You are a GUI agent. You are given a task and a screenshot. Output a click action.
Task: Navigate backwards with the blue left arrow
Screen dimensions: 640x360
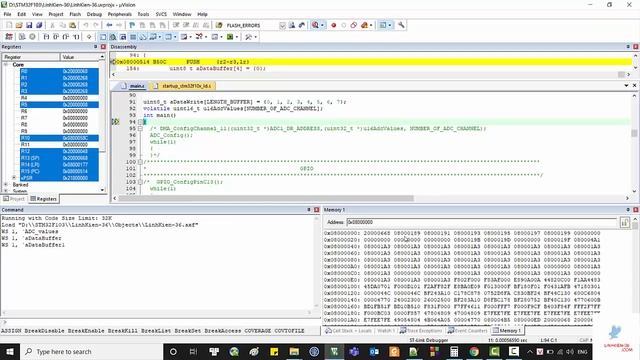109,25
